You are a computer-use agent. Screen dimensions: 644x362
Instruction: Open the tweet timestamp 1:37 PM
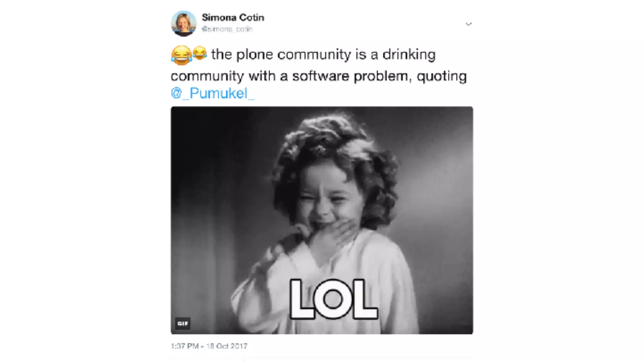coord(185,346)
